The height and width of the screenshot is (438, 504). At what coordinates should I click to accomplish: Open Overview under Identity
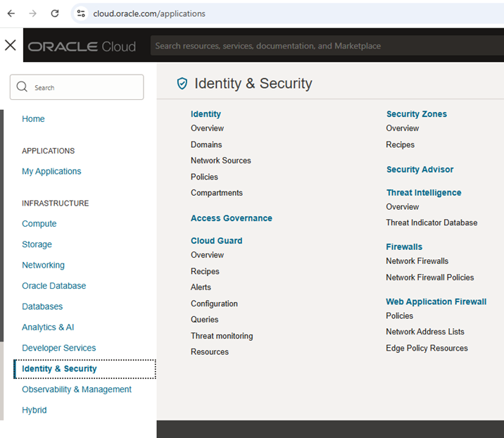(208, 128)
